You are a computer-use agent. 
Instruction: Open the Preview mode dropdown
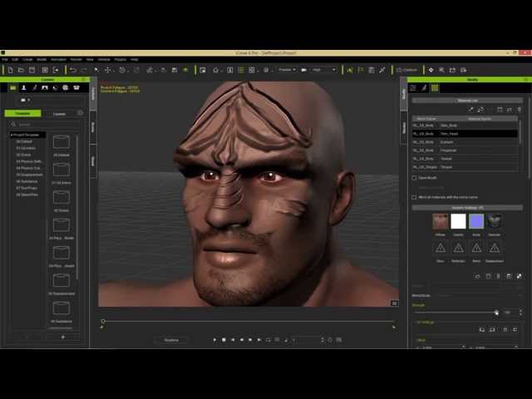pos(287,70)
